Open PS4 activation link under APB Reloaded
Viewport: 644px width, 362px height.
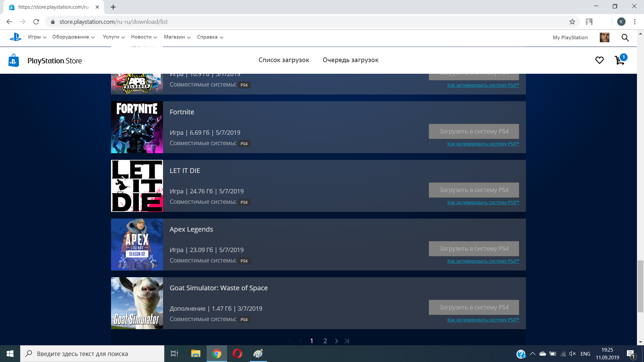click(483, 85)
